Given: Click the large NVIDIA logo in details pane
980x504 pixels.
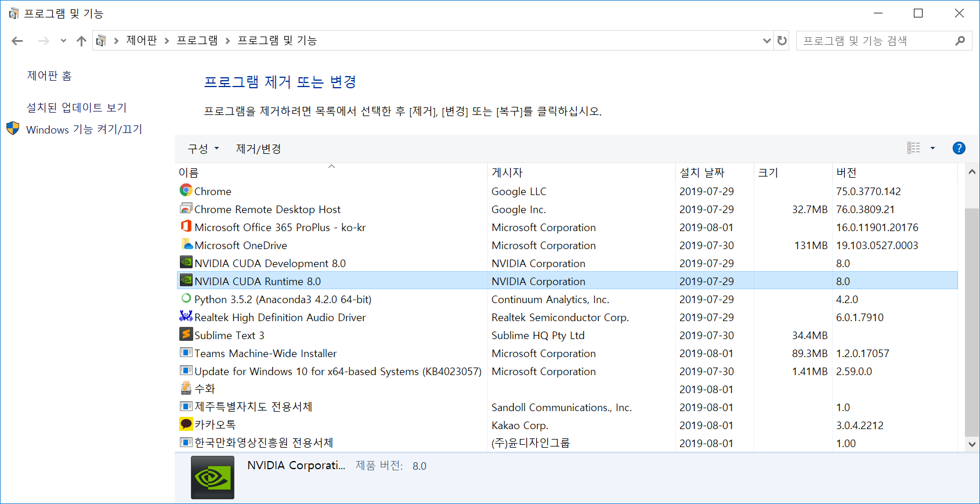Looking at the screenshot, I should [212, 477].
